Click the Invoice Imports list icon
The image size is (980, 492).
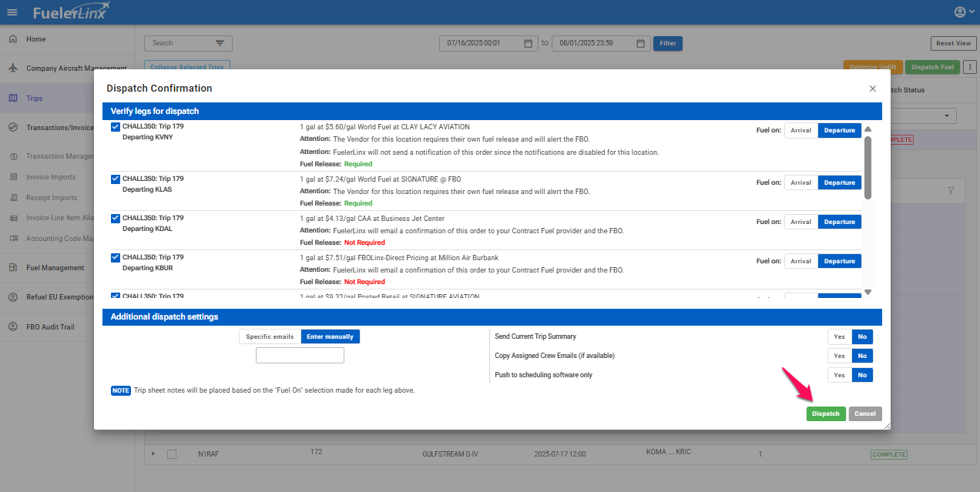tap(15, 177)
